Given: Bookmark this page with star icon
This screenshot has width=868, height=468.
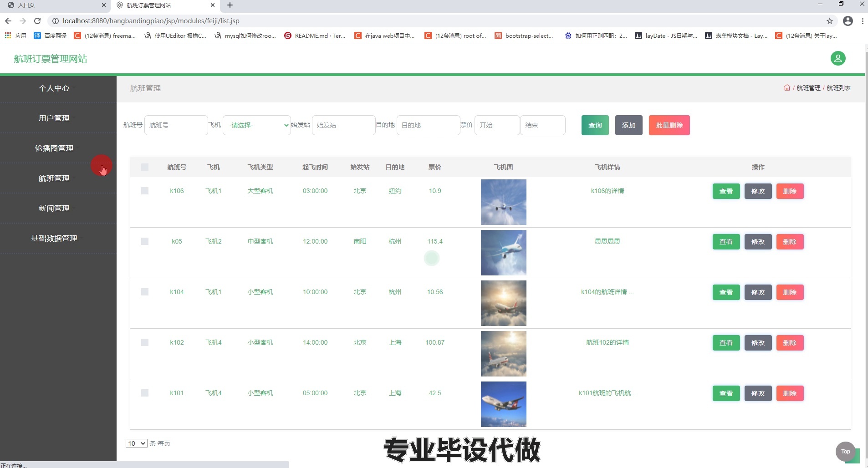Looking at the screenshot, I should click(830, 21).
